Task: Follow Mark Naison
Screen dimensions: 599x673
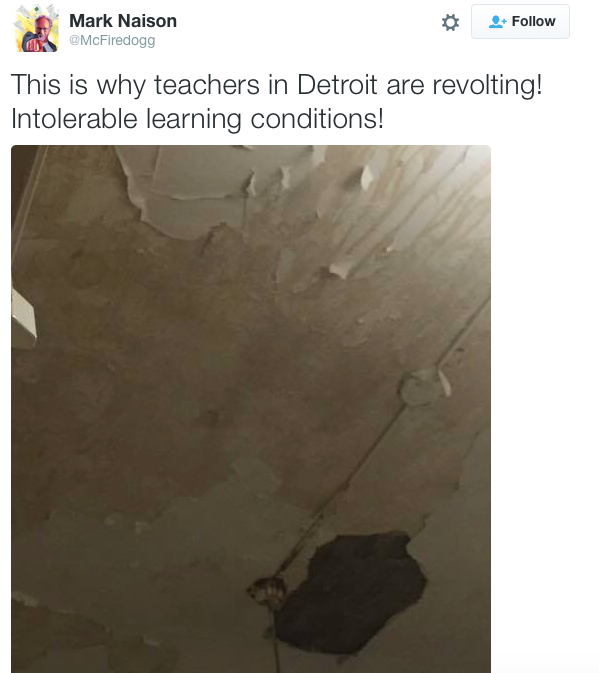Action: click(x=520, y=21)
